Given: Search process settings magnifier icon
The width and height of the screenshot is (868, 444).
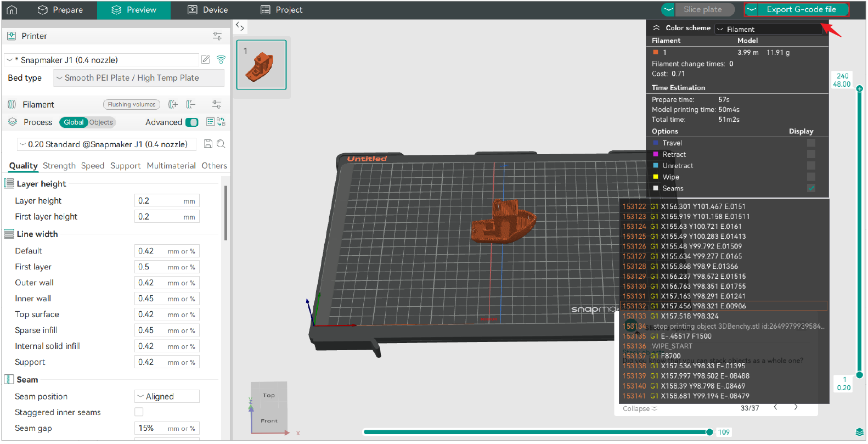Looking at the screenshot, I should 221,144.
